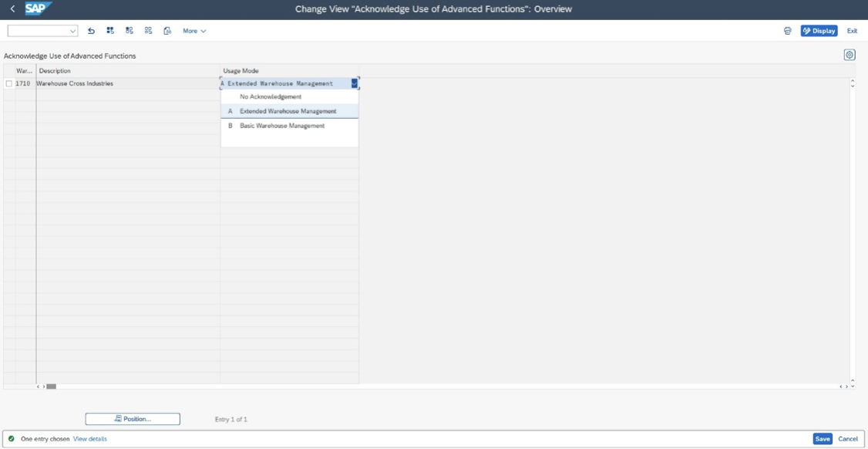Click the Position... button
The height and width of the screenshot is (449, 868).
tap(133, 417)
